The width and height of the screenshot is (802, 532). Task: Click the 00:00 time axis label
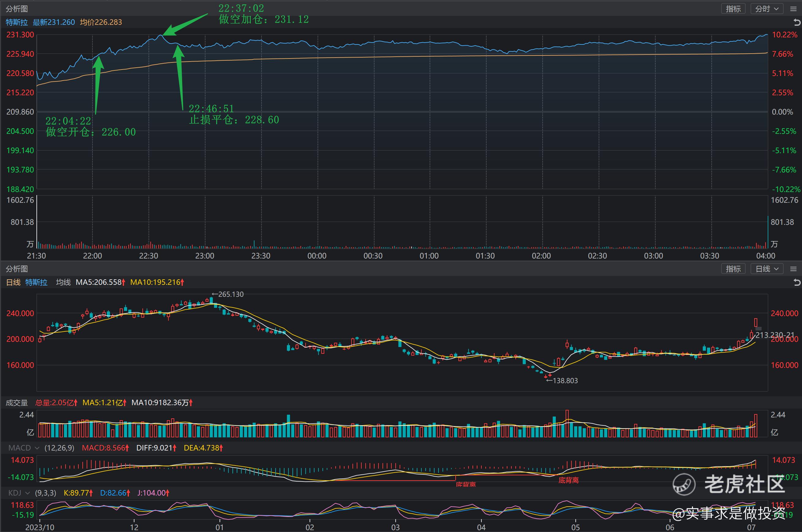pyautogui.click(x=317, y=256)
